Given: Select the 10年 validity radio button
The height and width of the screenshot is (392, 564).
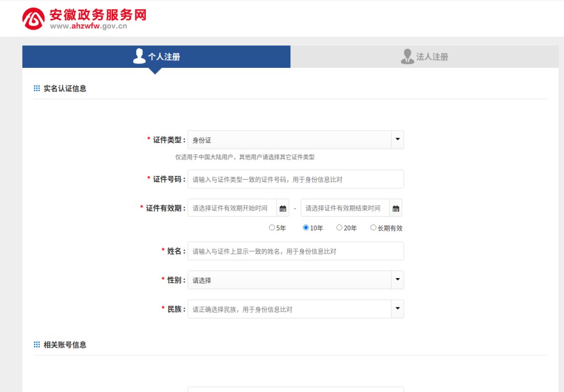Looking at the screenshot, I should point(306,228).
